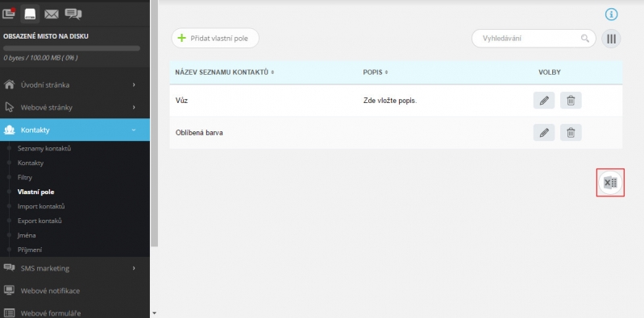Open Seznamy kontaktů submenu item

[x=44, y=148]
